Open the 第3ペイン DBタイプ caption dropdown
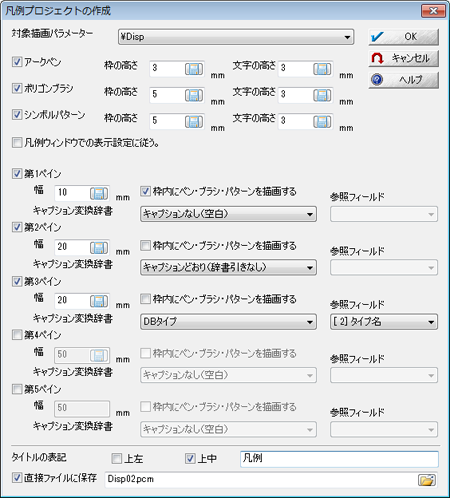The height and width of the screenshot is (498, 450). click(228, 322)
